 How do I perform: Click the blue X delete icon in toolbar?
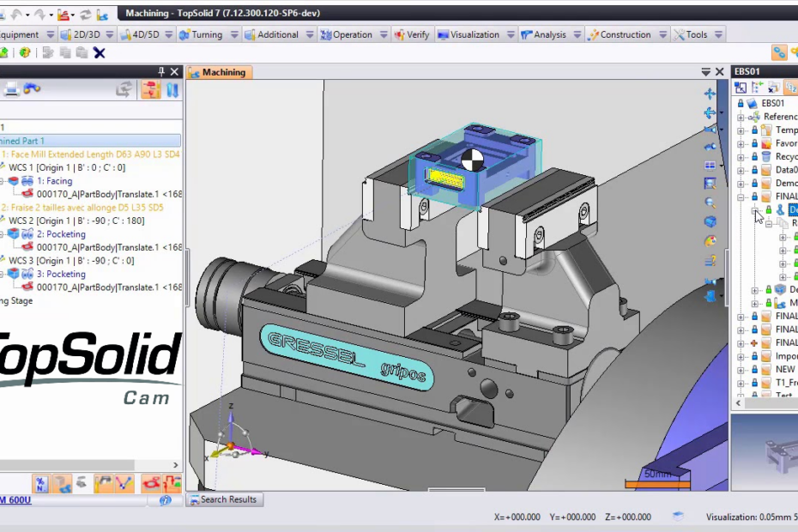tap(100, 53)
